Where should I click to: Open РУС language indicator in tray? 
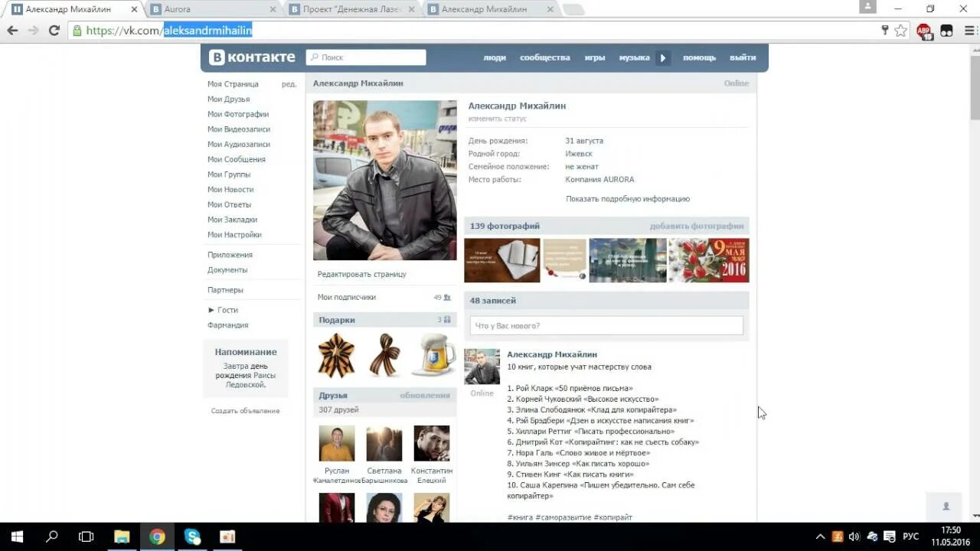(911, 536)
